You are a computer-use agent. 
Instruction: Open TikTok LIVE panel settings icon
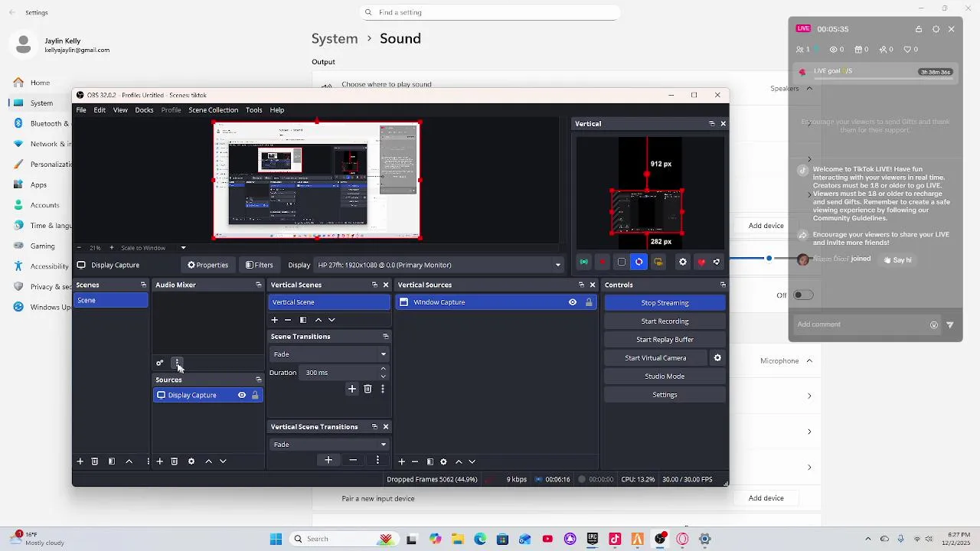[x=936, y=29]
